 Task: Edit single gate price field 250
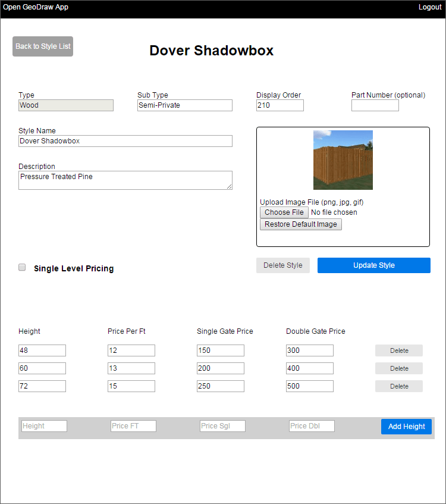[221, 386]
